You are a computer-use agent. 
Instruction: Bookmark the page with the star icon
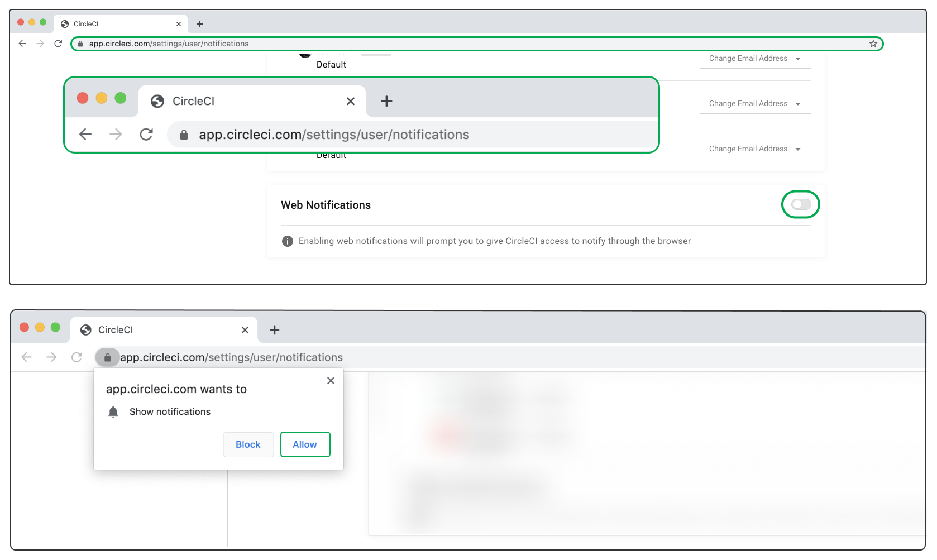(873, 44)
